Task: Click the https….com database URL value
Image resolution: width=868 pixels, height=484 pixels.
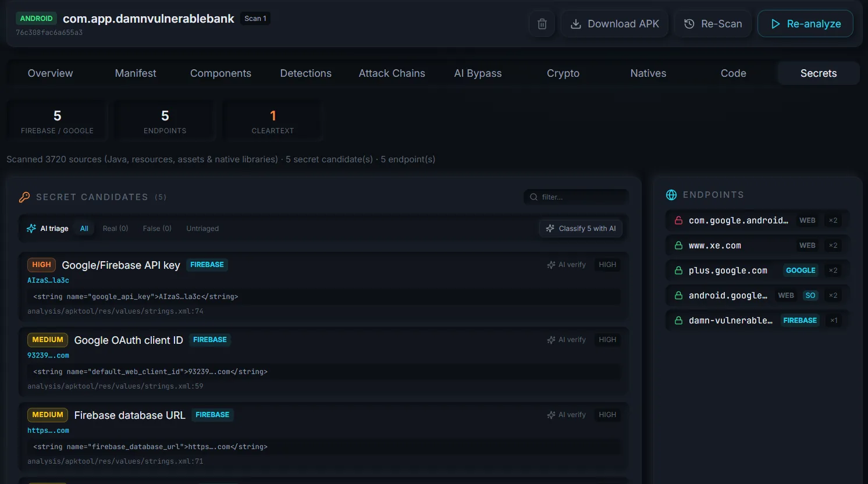Action: (48, 430)
